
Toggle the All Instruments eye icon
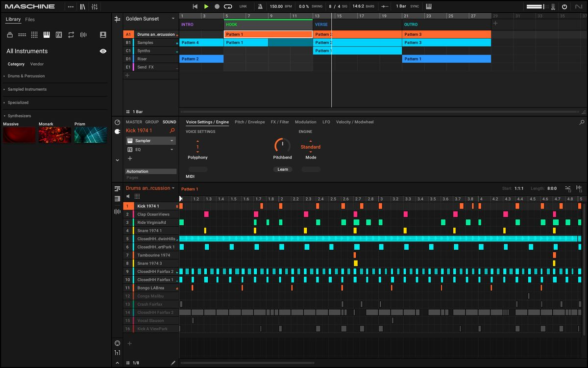(103, 51)
